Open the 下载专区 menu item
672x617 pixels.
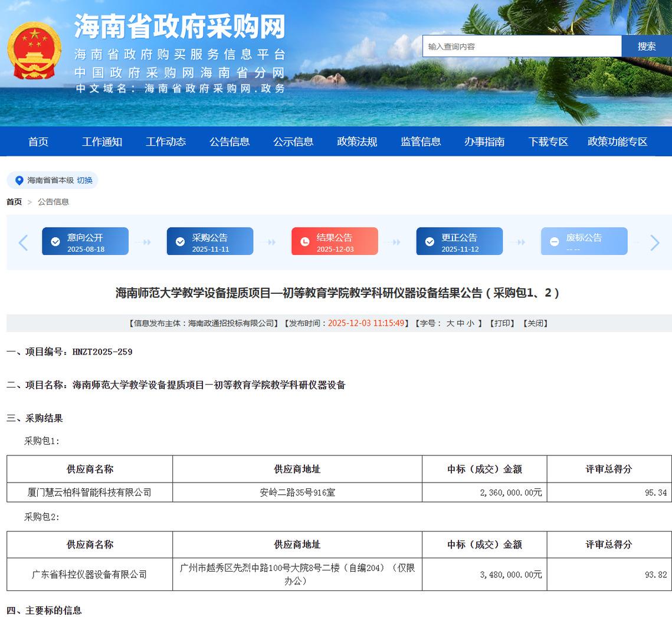click(x=548, y=142)
